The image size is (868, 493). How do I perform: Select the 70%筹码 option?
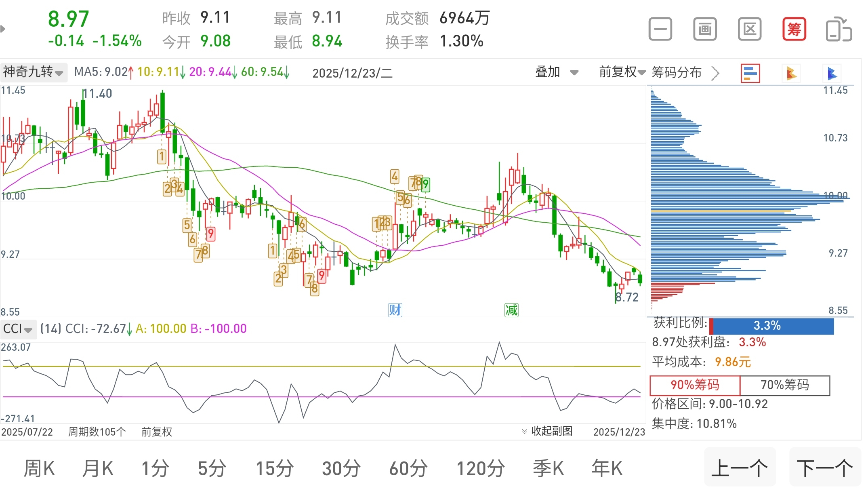[x=784, y=385]
